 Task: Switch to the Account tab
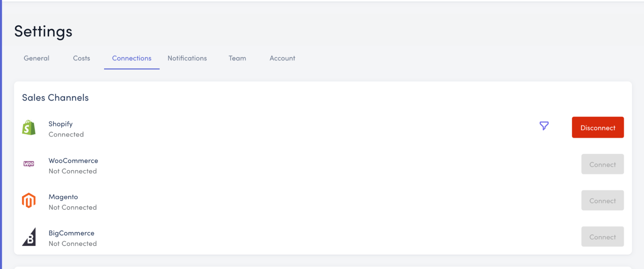click(x=282, y=58)
